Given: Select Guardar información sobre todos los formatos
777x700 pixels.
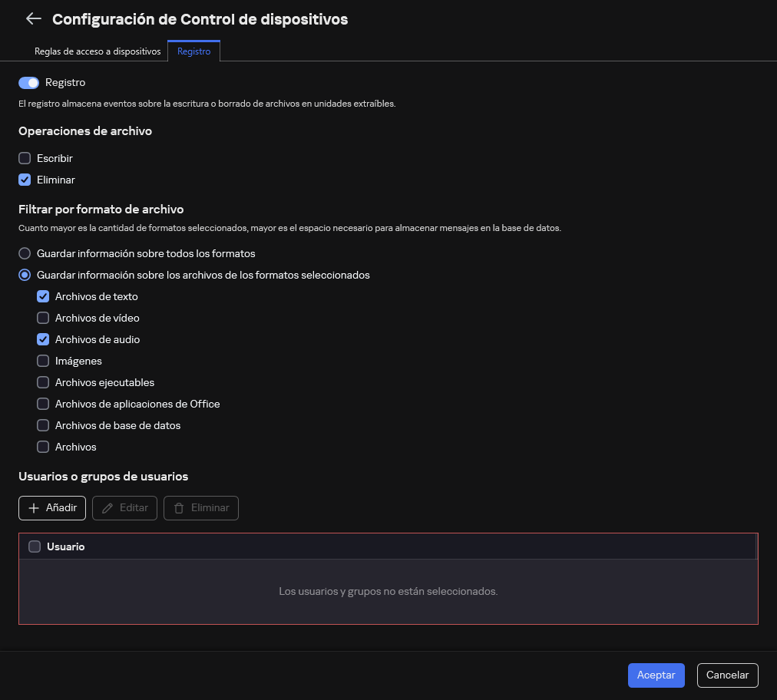Looking at the screenshot, I should click(x=24, y=253).
